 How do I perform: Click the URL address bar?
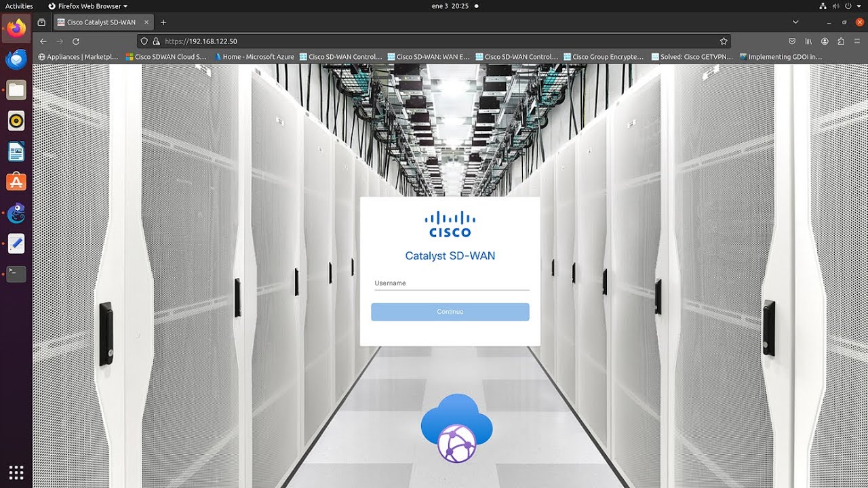coord(434,41)
